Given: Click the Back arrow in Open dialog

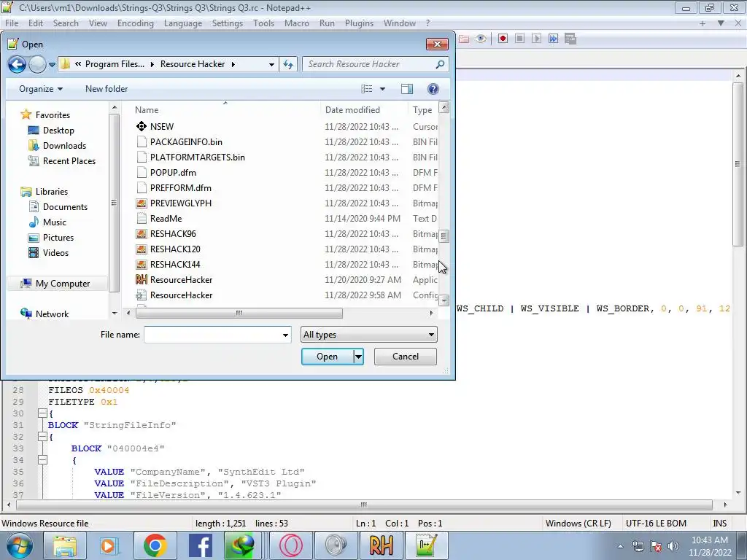Looking at the screenshot, I should pos(18,64).
